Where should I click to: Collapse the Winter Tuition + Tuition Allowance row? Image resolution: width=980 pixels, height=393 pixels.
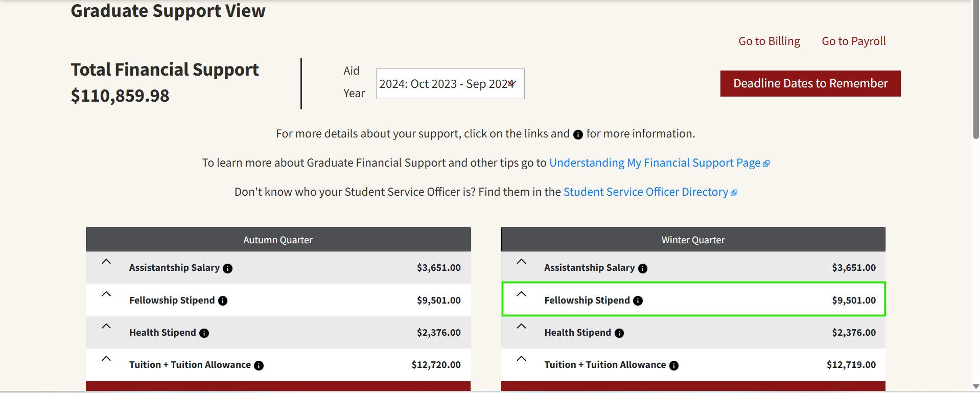(521, 359)
